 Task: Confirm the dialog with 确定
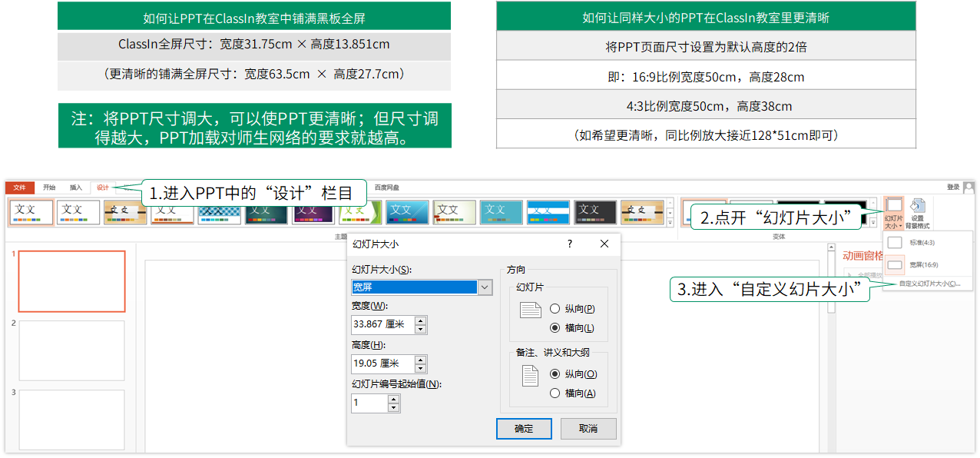524,429
